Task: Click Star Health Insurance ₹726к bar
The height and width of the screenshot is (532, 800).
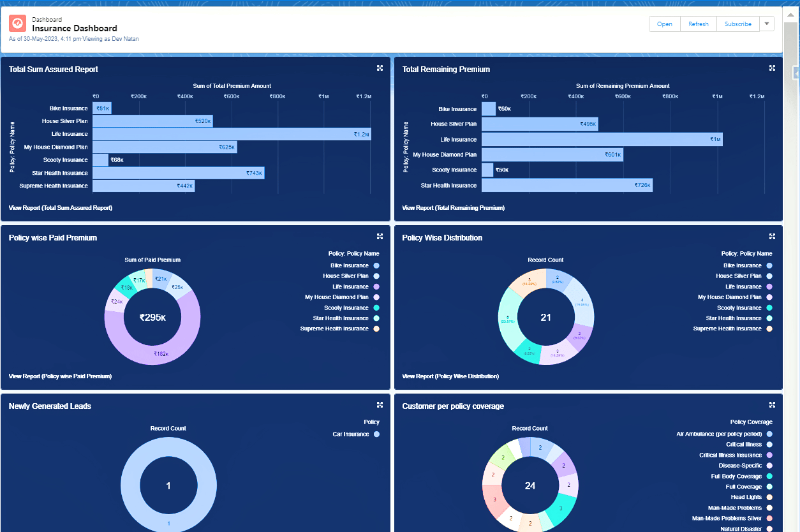Action: (x=567, y=185)
